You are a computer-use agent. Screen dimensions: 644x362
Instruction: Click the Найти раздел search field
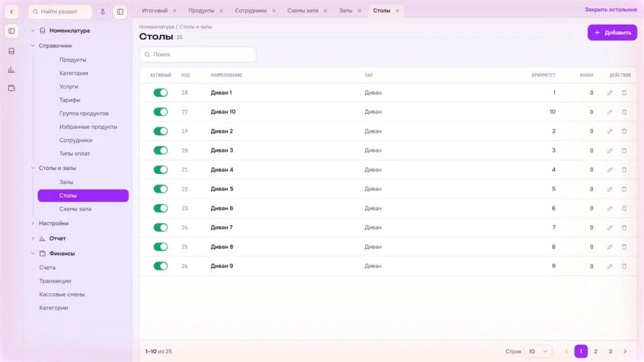coord(60,11)
